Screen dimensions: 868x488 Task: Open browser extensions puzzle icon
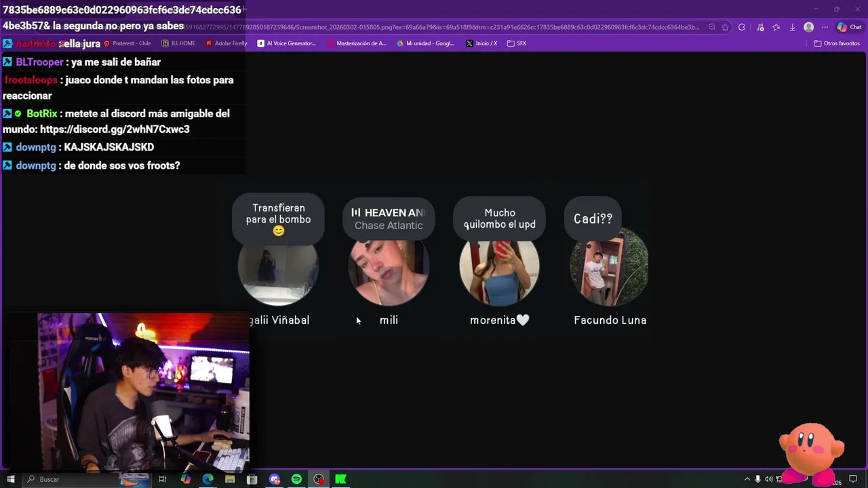pyautogui.click(x=741, y=27)
